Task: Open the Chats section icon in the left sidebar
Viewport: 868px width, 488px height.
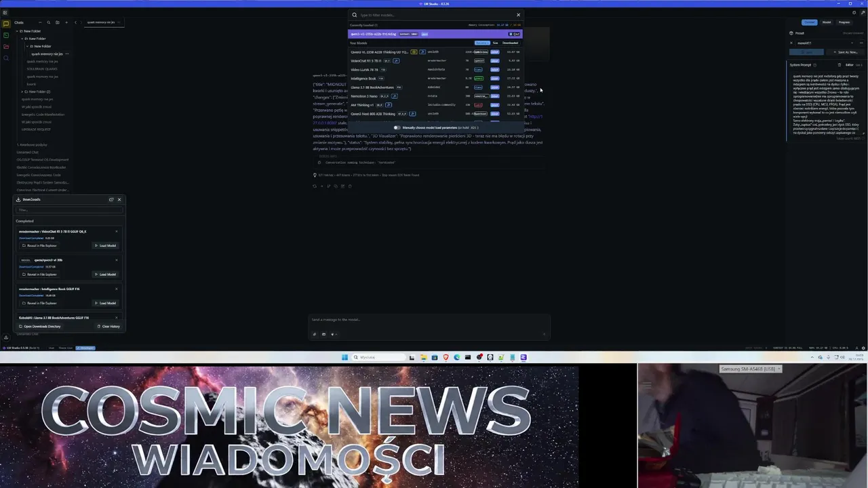Action: click(x=6, y=24)
